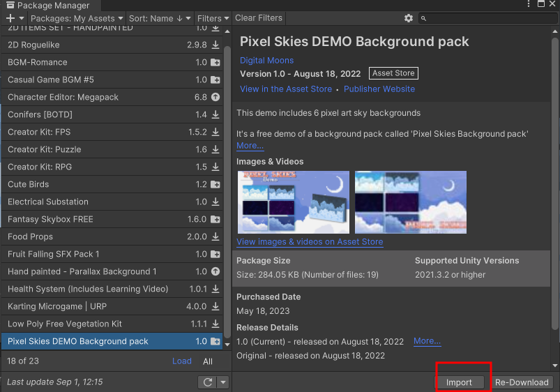Click import icon for Cute Birds

[x=215, y=184]
